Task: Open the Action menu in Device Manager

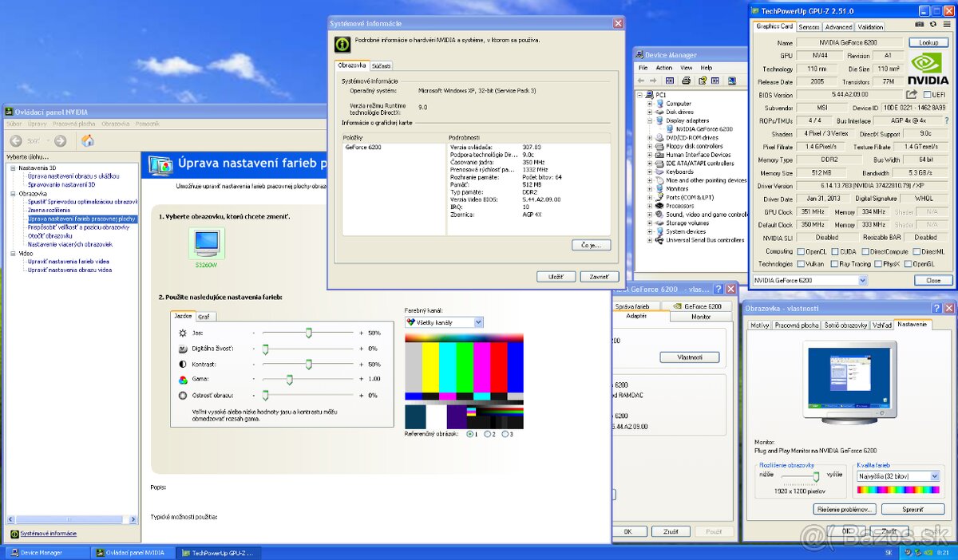Action: pos(664,68)
